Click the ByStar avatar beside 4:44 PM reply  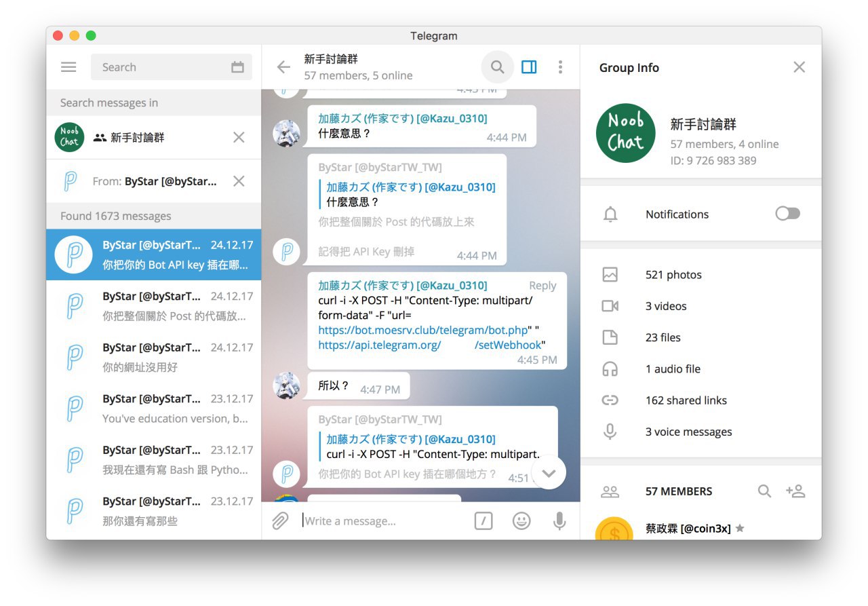click(x=287, y=251)
